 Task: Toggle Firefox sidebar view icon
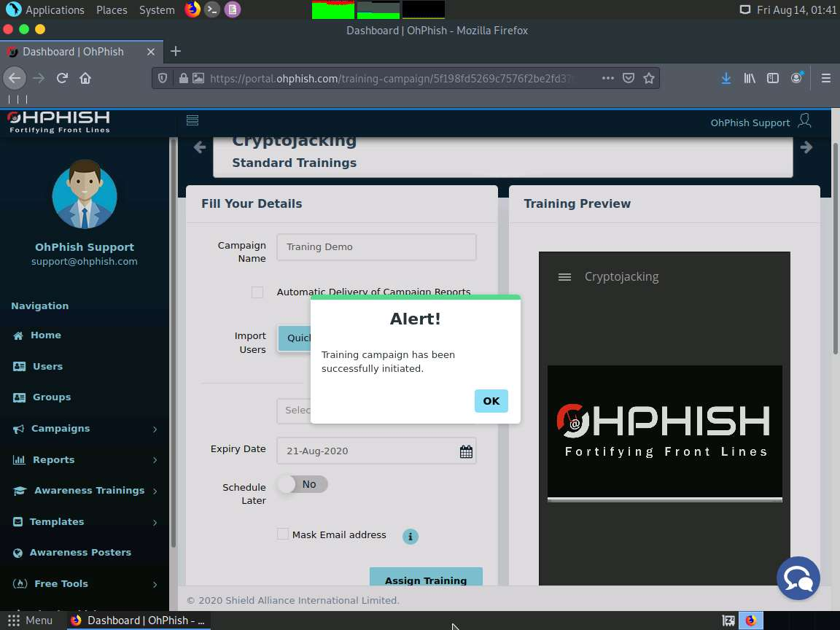coord(772,78)
